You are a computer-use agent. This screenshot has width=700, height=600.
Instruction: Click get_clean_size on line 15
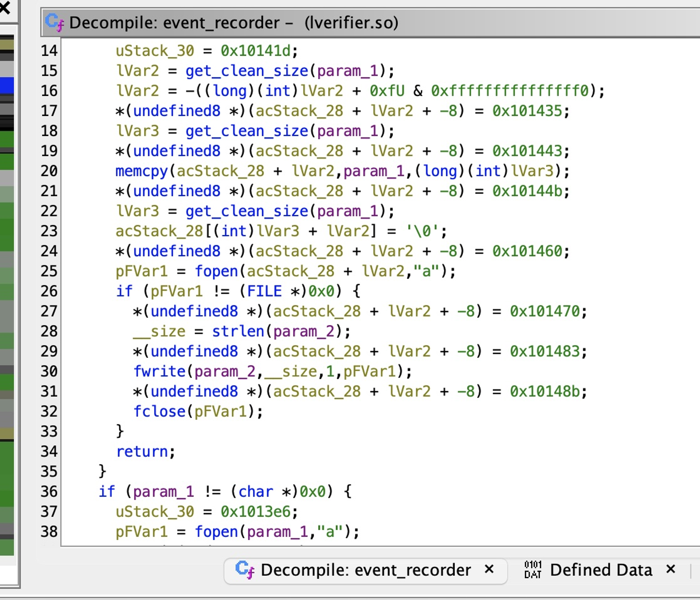246,71
